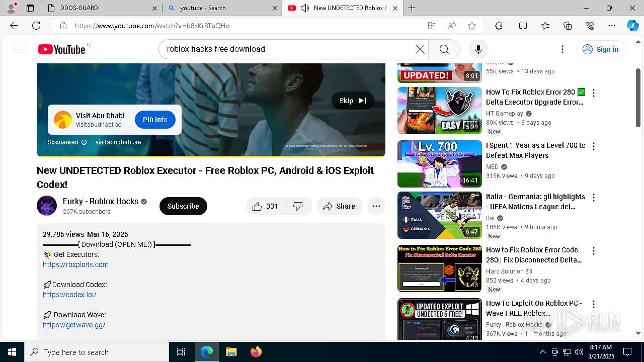644x362 pixels.
Task: Open the codex.lol link
Action: tap(69, 295)
